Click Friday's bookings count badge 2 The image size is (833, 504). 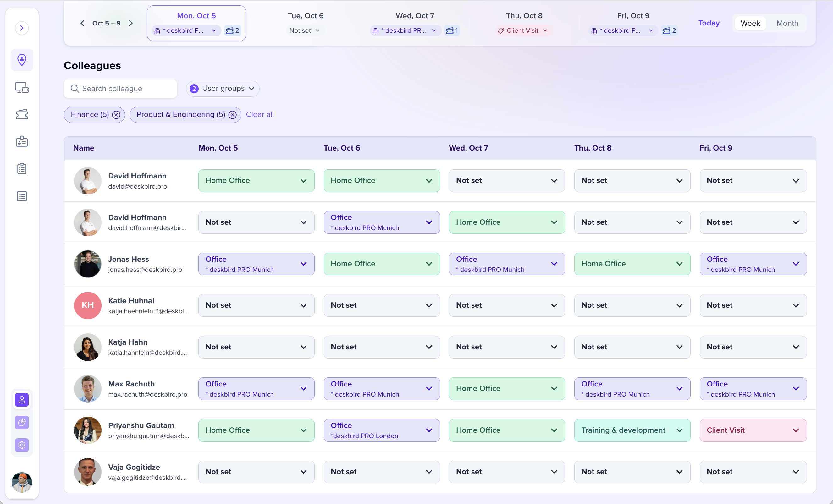[x=669, y=30]
